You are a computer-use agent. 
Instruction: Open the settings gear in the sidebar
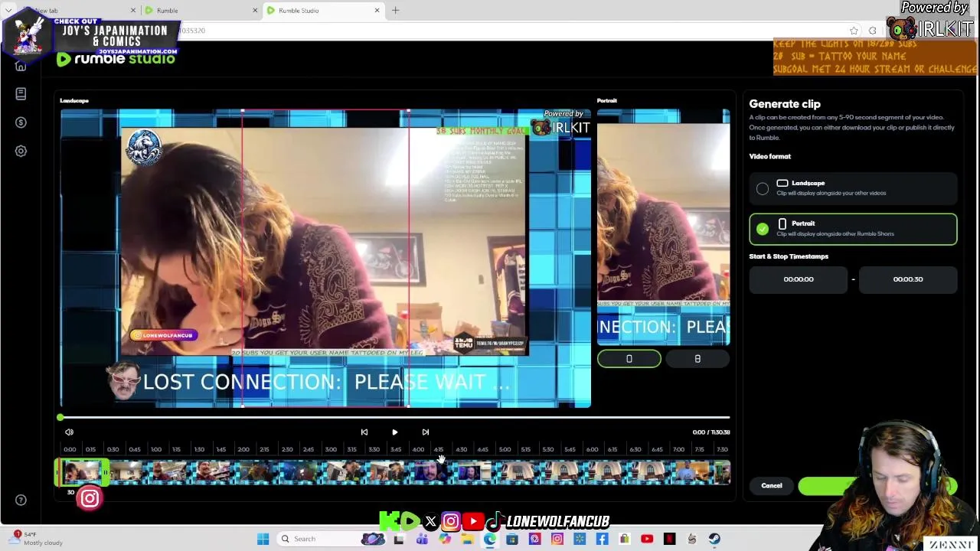pyautogui.click(x=21, y=151)
